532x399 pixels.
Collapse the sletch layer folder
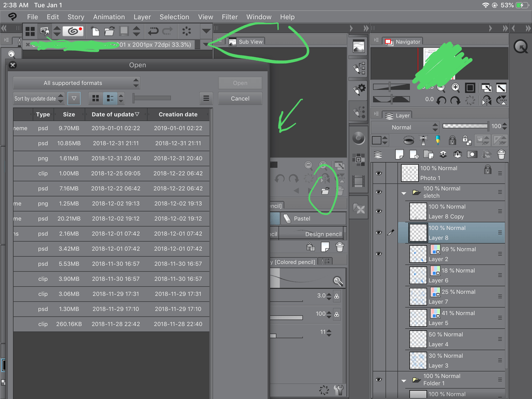(404, 193)
